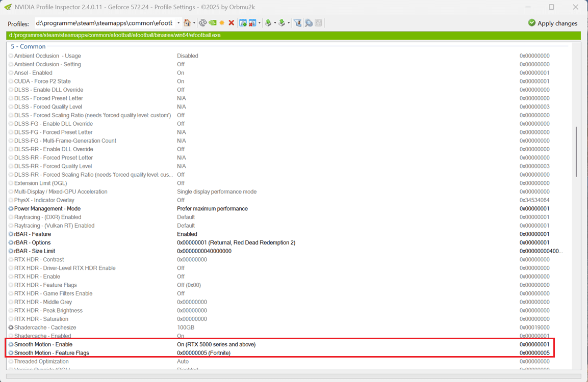Click the 0x34534064 hex value for PhysX
Image resolution: width=588 pixels, height=382 pixels.
[x=534, y=200]
